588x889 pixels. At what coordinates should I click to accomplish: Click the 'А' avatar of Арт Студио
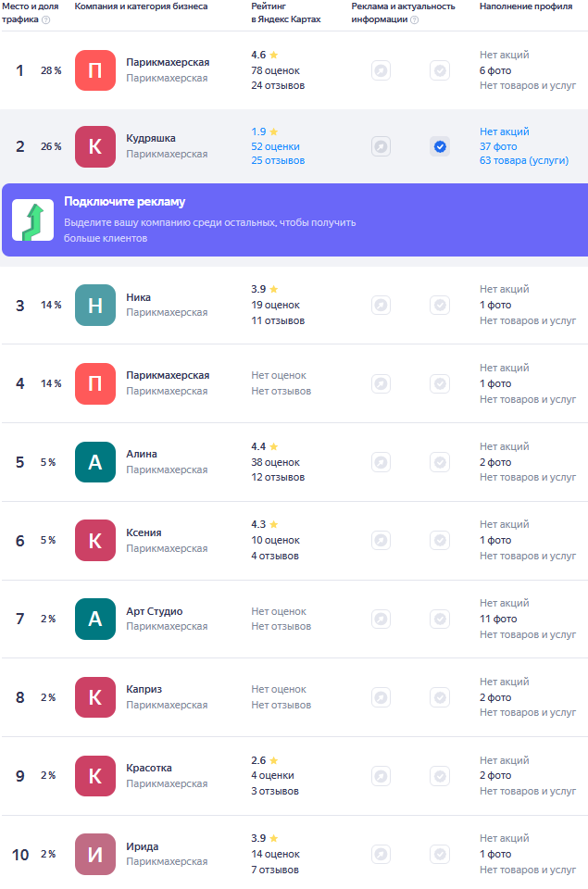[95, 619]
